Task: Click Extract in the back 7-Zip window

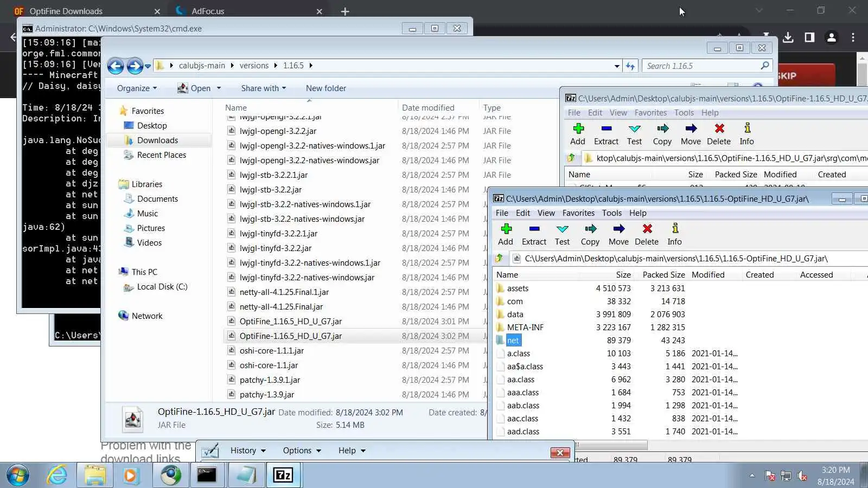Action: (x=606, y=134)
